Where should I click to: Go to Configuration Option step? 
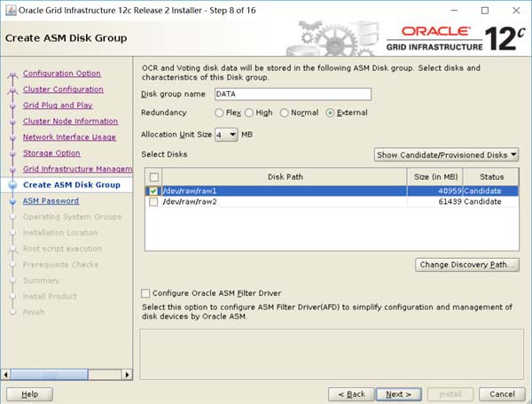(x=62, y=74)
